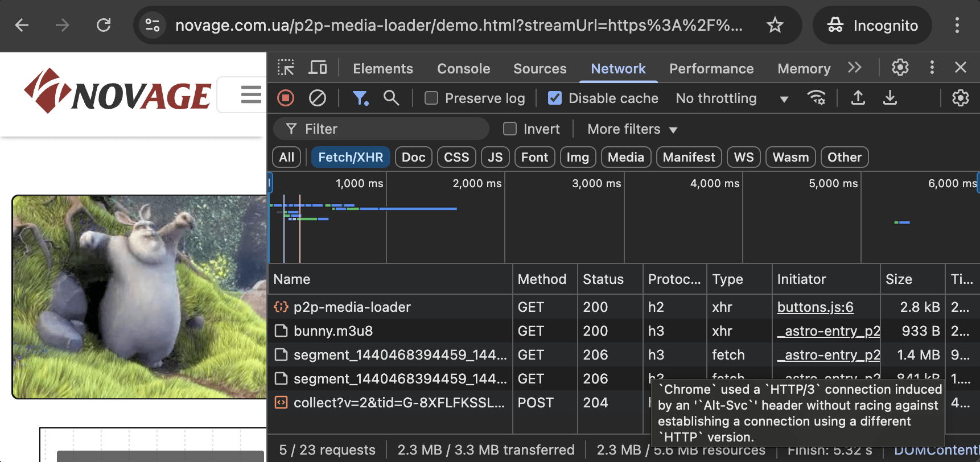Screen dimensions: 980x462
Task: Sort by Name column header
Action: [390, 279]
